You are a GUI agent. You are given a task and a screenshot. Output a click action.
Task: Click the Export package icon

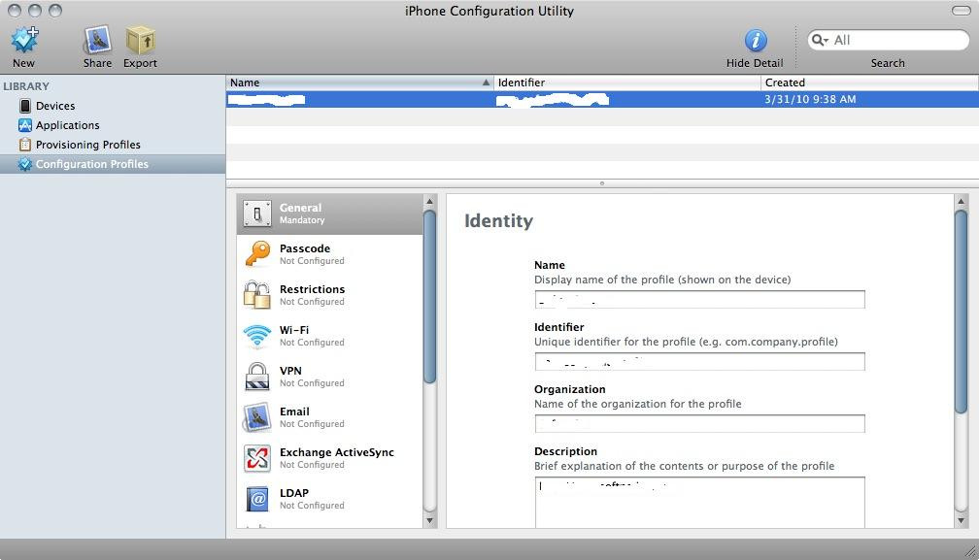click(140, 40)
